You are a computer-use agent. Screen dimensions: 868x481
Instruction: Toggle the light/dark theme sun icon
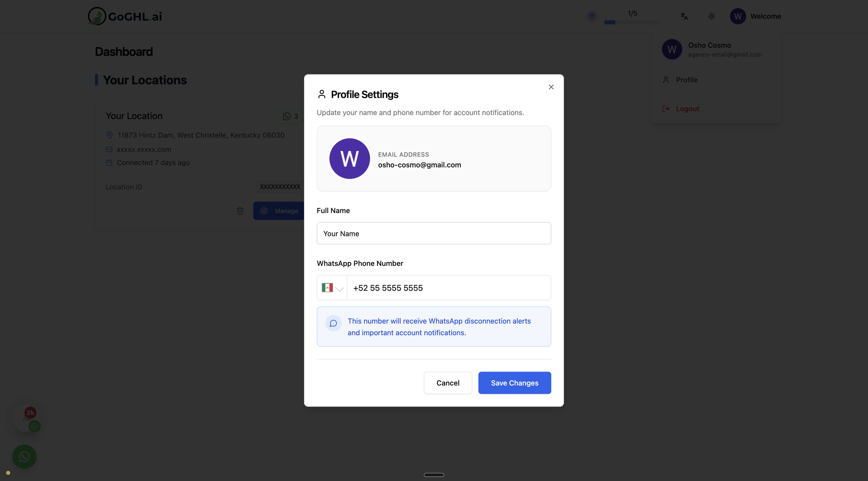click(711, 16)
